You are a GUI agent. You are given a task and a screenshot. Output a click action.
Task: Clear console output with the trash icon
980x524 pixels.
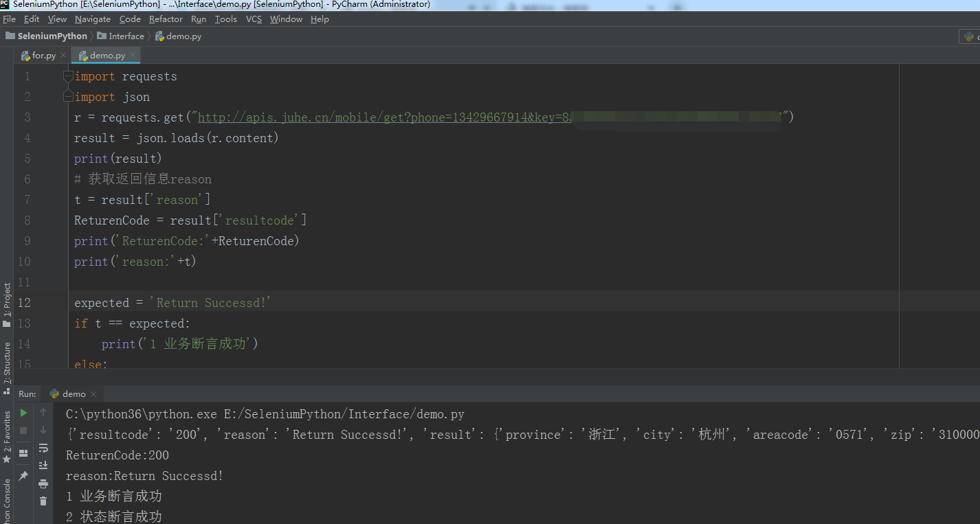43,501
